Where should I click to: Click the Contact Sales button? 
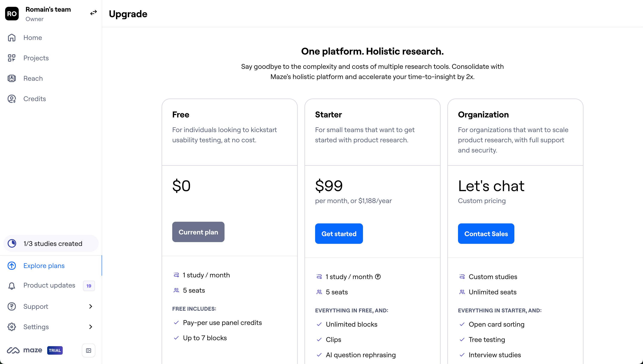486,234
